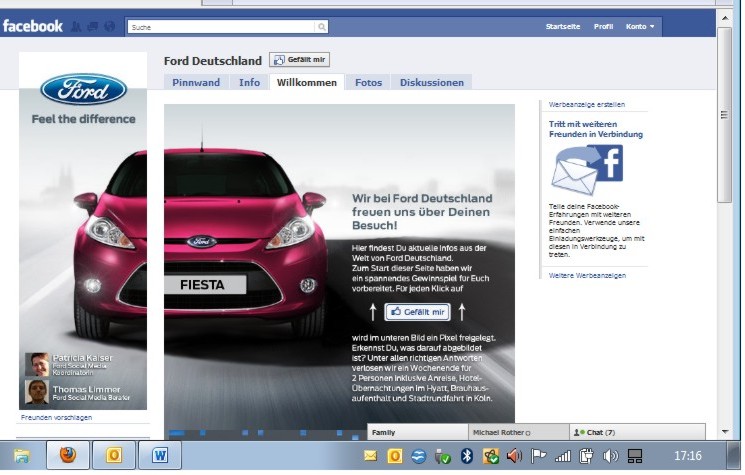
Task: Click the network signal bars icon
Action: click(563, 456)
